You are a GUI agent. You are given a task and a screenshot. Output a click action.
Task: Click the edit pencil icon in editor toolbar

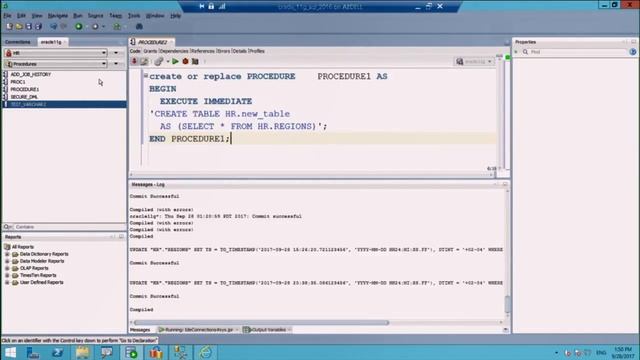point(144,61)
